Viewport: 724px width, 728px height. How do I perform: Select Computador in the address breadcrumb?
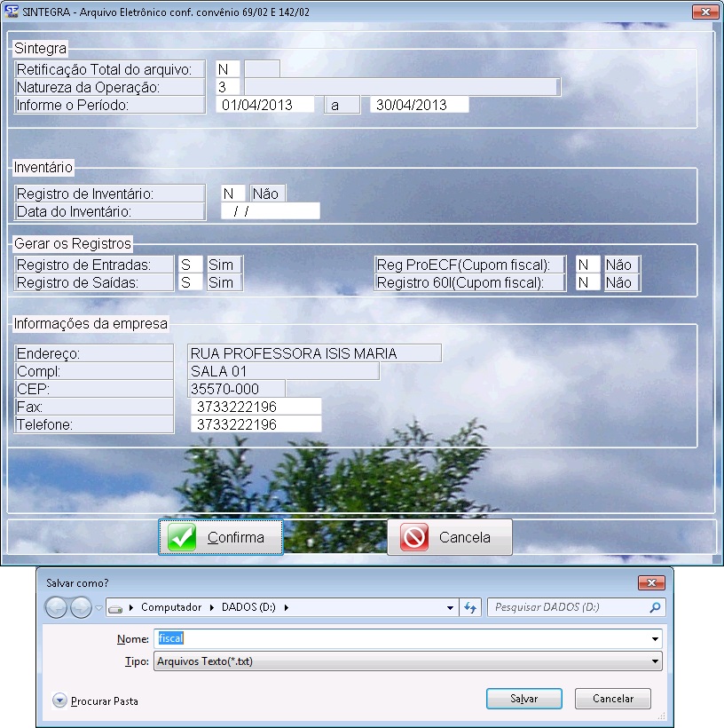pyautogui.click(x=171, y=607)
